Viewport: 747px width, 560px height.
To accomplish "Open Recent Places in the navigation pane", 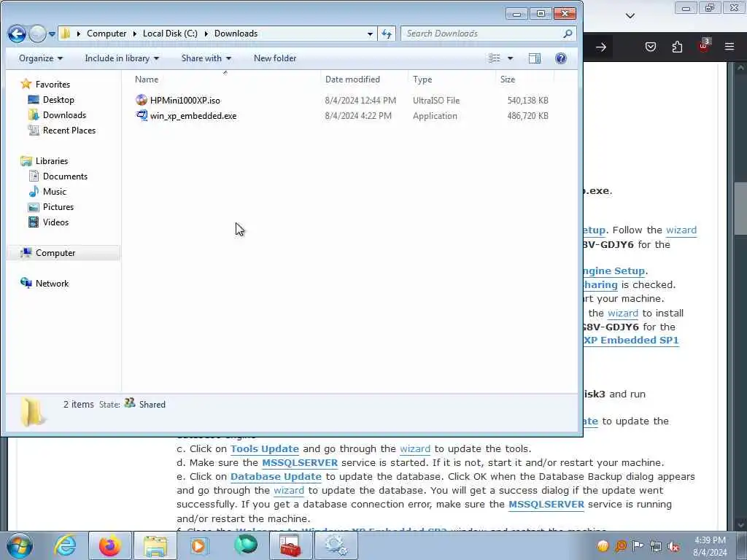I will (x=69, y=130).
